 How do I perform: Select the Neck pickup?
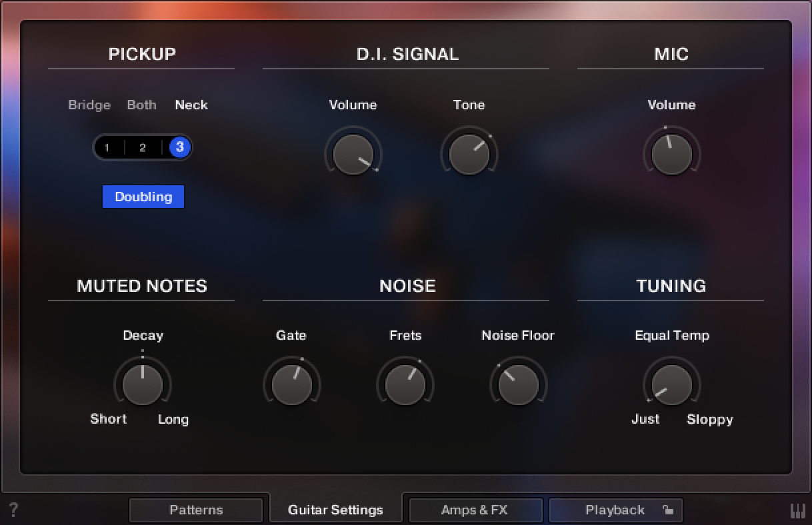(x=191, y=105)
